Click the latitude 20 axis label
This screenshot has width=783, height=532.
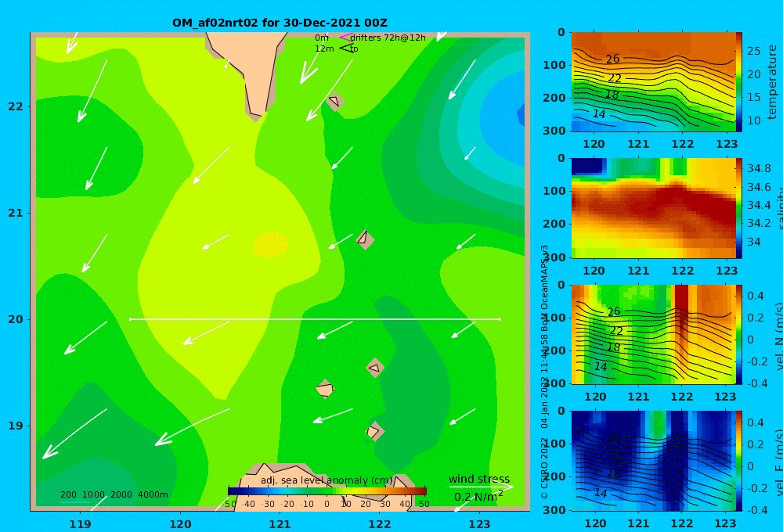pyautogui.click(x=16, y=319)
